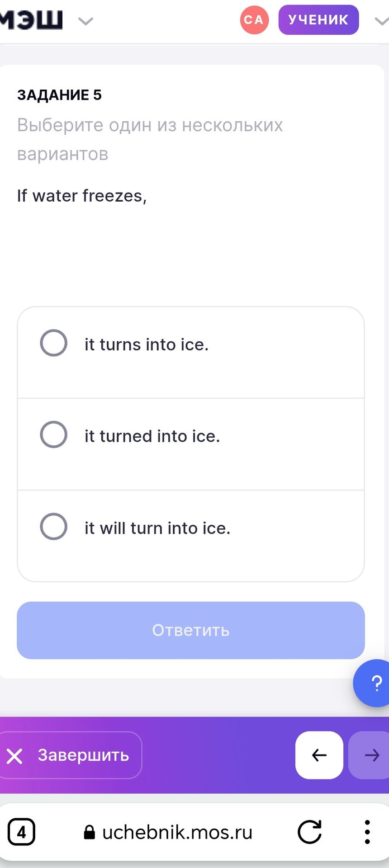Open the CA user avatar
The height and width of the screenshot is (868, 389).
point(254,20)
